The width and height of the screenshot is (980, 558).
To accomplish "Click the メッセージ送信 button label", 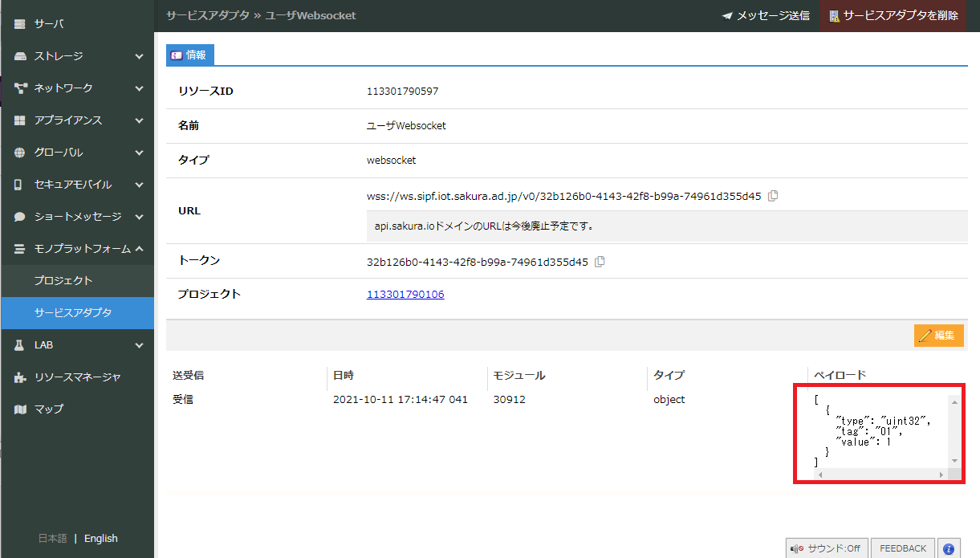I will pos(773,16).
